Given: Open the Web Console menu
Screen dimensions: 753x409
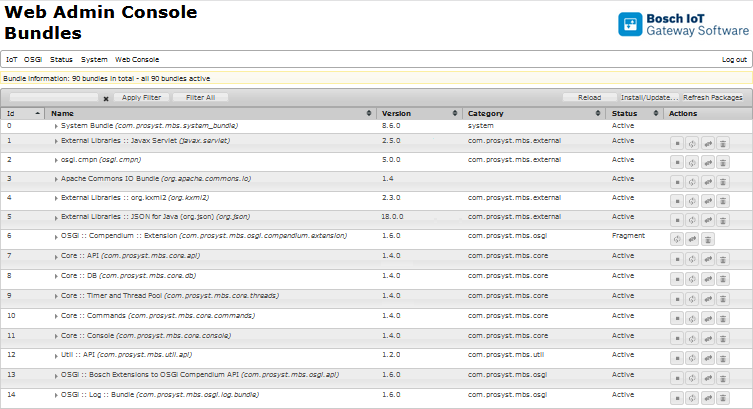Looking at the screenshot, I should coord(137,60).
